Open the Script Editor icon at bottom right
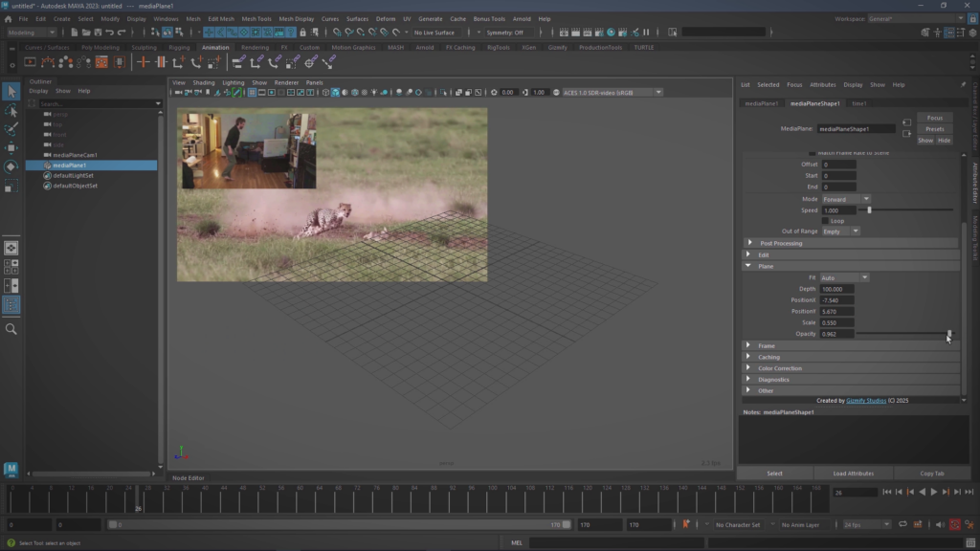The height and width of the screenshot is (551, 980). [970, 543]
